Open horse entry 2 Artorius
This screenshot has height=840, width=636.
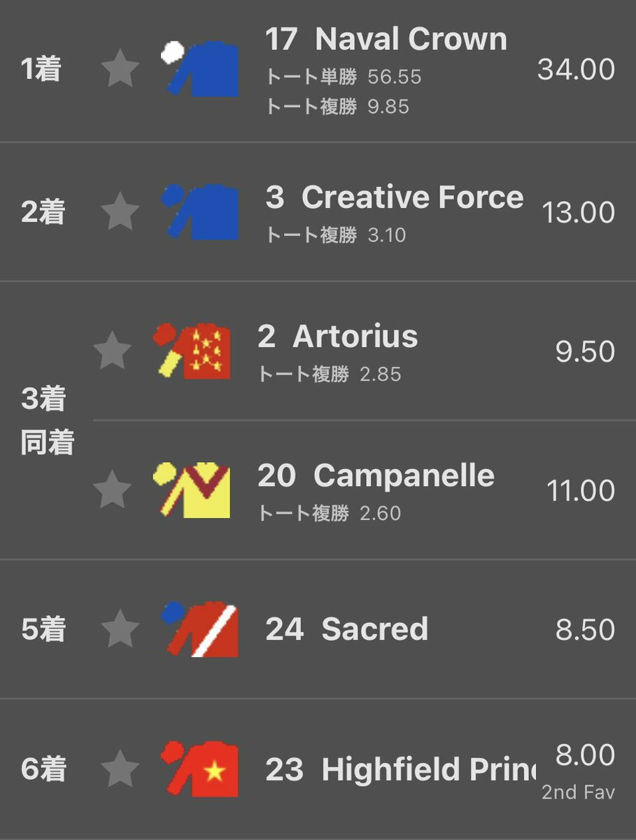pyautogui.click(x=338, y=337)
